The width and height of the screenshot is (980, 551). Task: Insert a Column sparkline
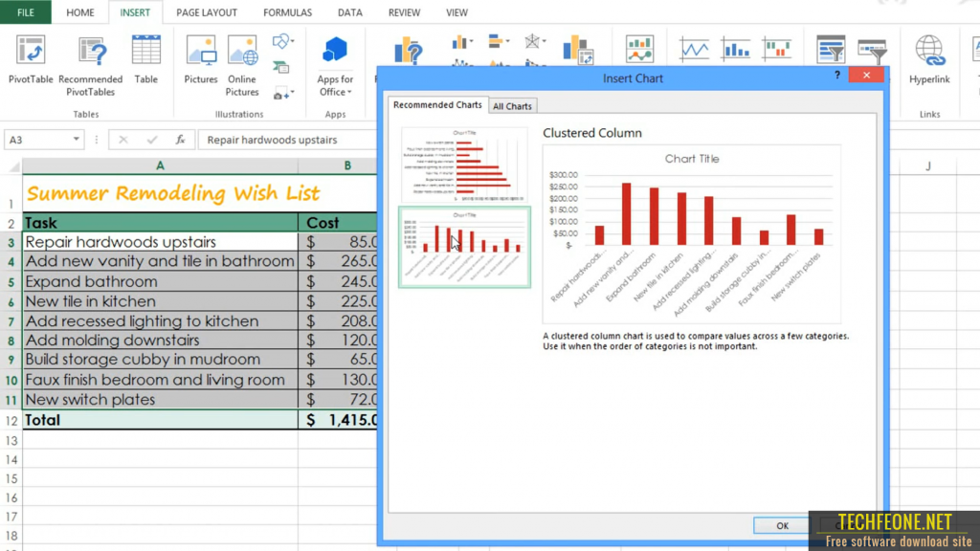(x=736, y=49)
